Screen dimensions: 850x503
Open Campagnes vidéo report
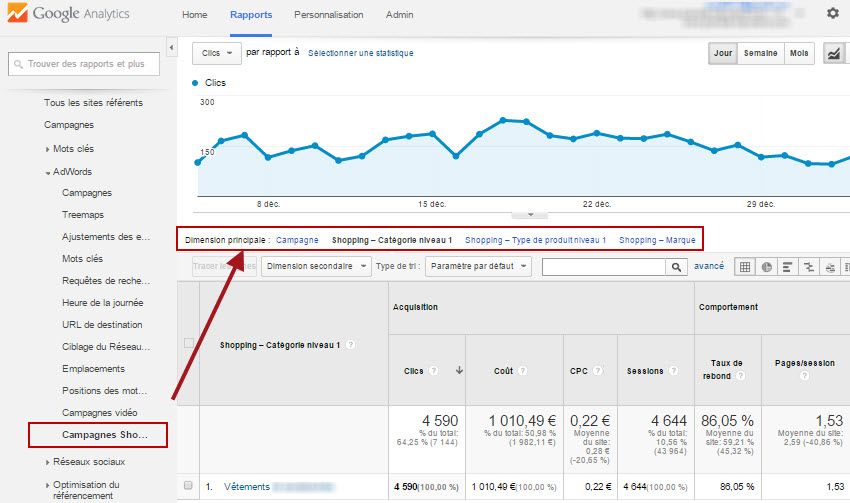point(100,412)
